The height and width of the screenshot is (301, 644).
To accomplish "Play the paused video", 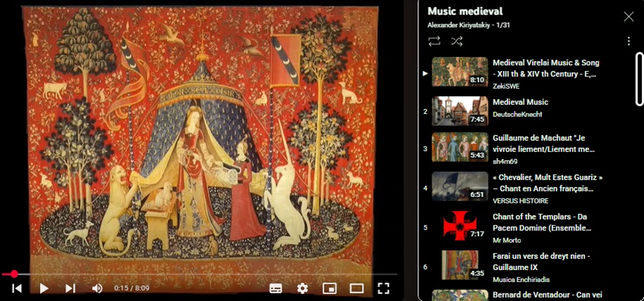I will point(44,288).
